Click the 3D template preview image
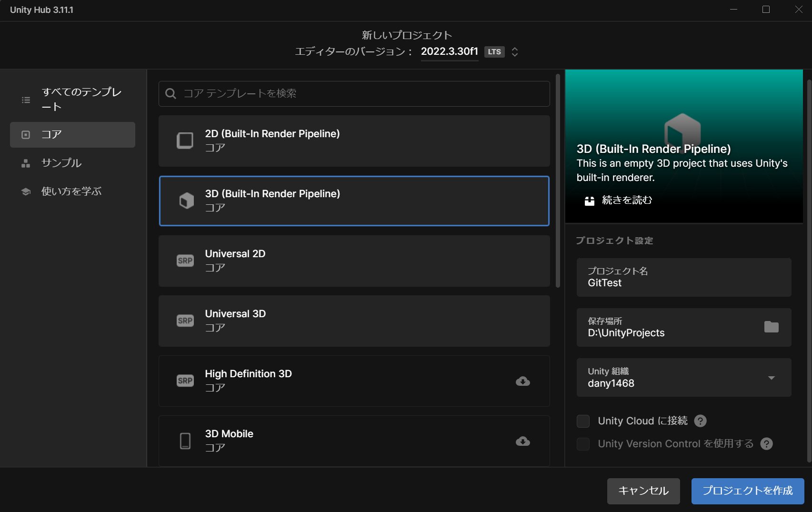Viewport: 812px width, 512px height. 684,146
